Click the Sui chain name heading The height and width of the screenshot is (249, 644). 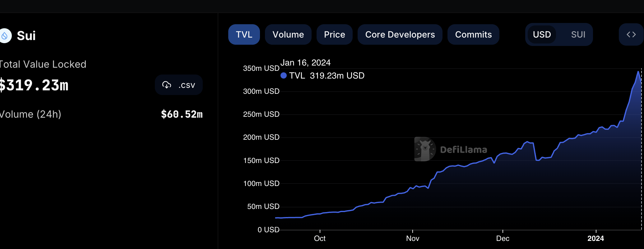point(26,36)
